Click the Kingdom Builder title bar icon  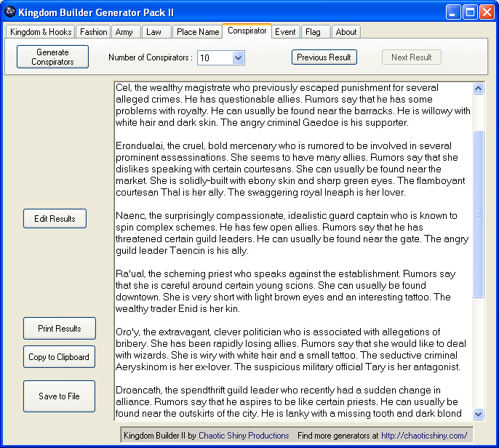point(10,12)
